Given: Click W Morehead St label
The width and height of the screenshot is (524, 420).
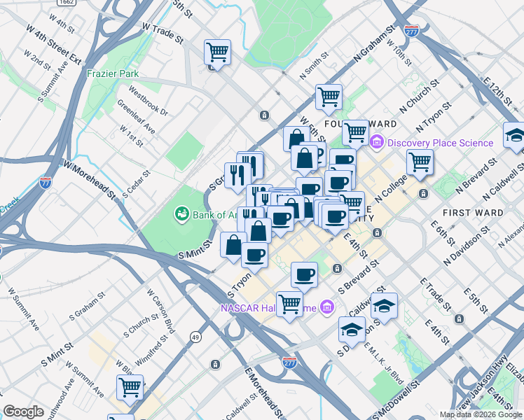Looking at the screenshot, I should pos(90,181).
